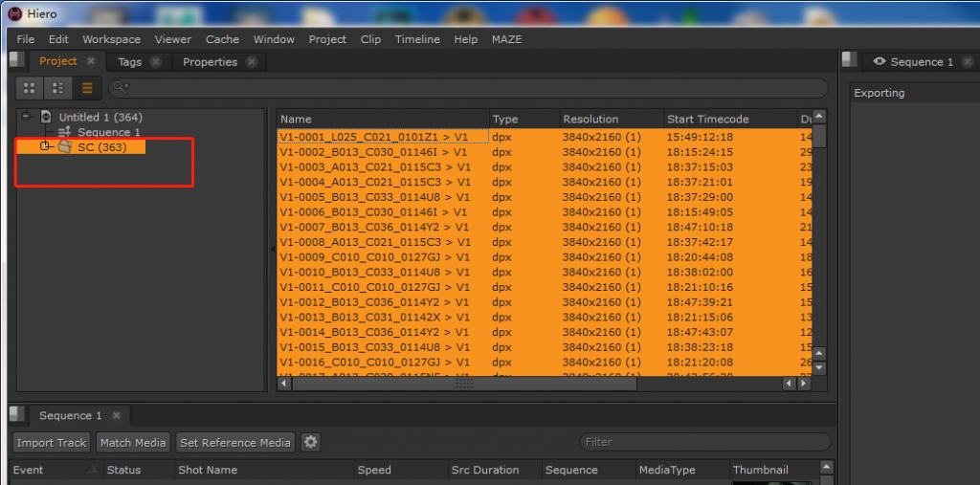Click the splitter collapse arrow beside clip list
Viewport: 980px width, 485px height.
pos(272,250)
